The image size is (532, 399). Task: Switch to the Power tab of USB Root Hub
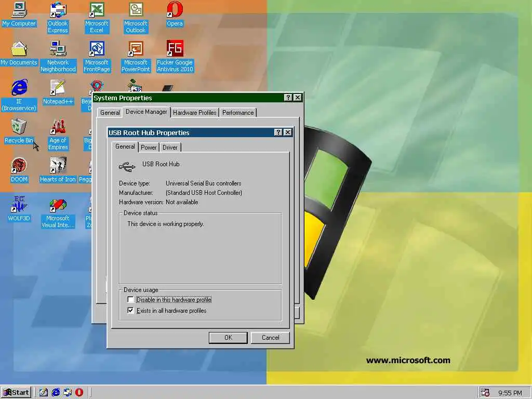(x=149, y=147)
